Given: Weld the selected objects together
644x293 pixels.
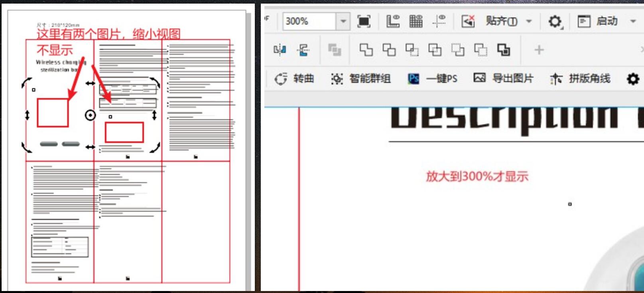Looking at the screenshot, I should coord(366,50).
